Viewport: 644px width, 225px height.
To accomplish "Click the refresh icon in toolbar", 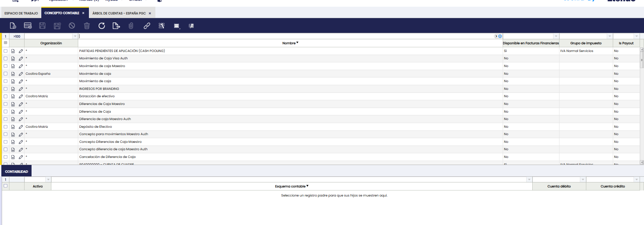I will tap(102, 26).
